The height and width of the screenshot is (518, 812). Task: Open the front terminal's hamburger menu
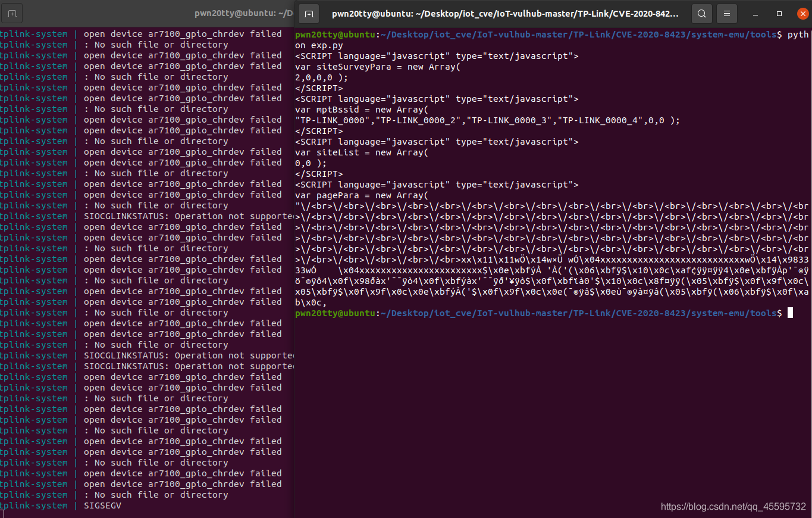click(726, 13)
